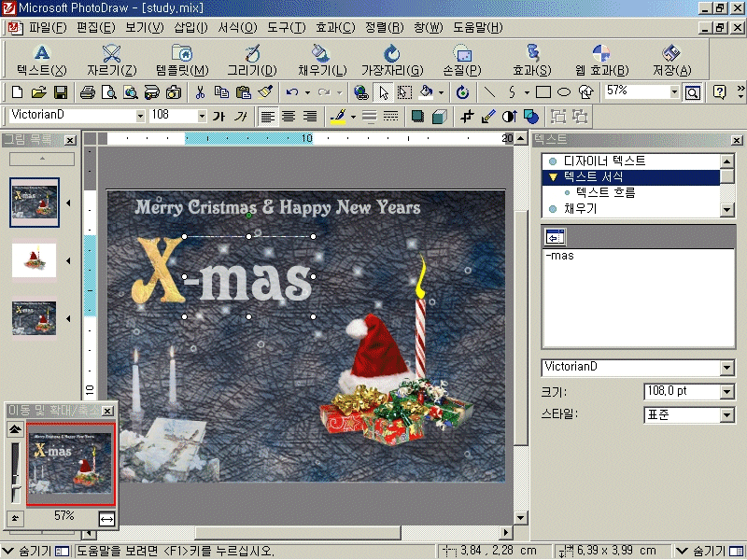Toggle the zoom magnifier button
The height and width of the screenshot is (560, 747).
693,91
